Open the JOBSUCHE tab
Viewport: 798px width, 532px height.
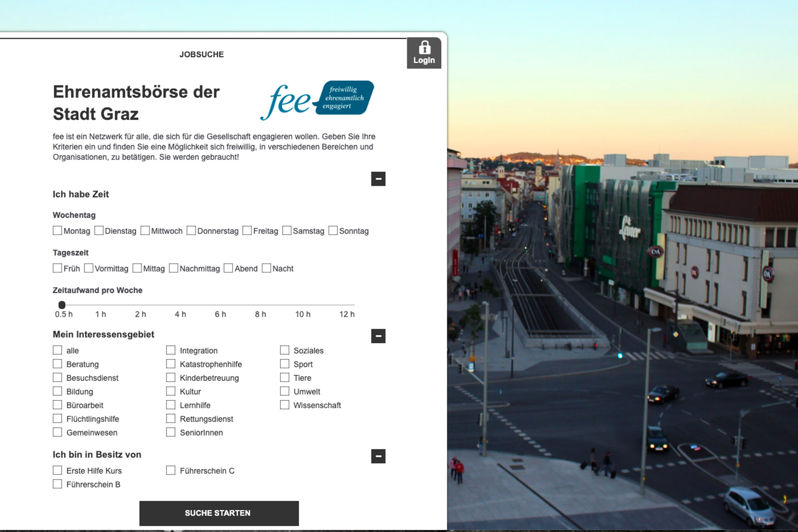201,55
